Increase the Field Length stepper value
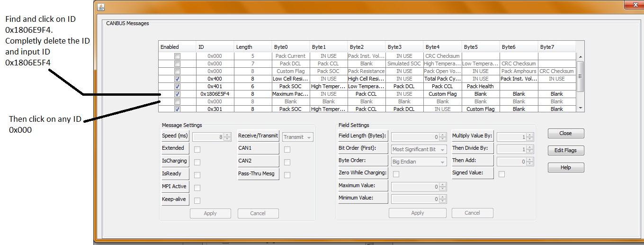644x245 pixels. [443, 135]
